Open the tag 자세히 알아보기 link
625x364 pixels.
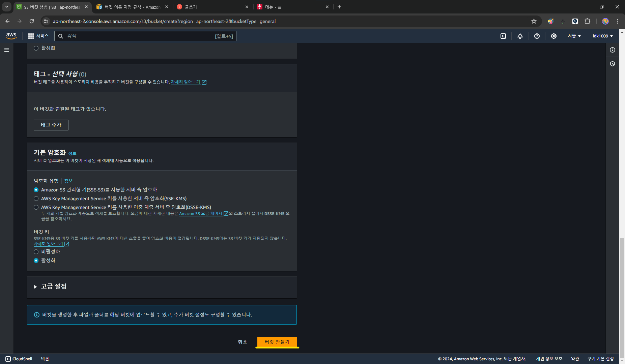click(x=189, y=82)
